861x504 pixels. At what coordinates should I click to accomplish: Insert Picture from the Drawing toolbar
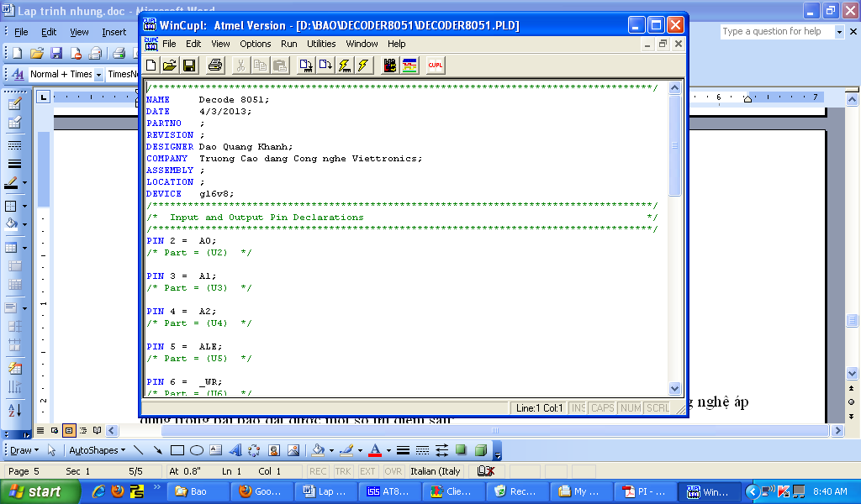pyautogui.click(x=293, y=450)
